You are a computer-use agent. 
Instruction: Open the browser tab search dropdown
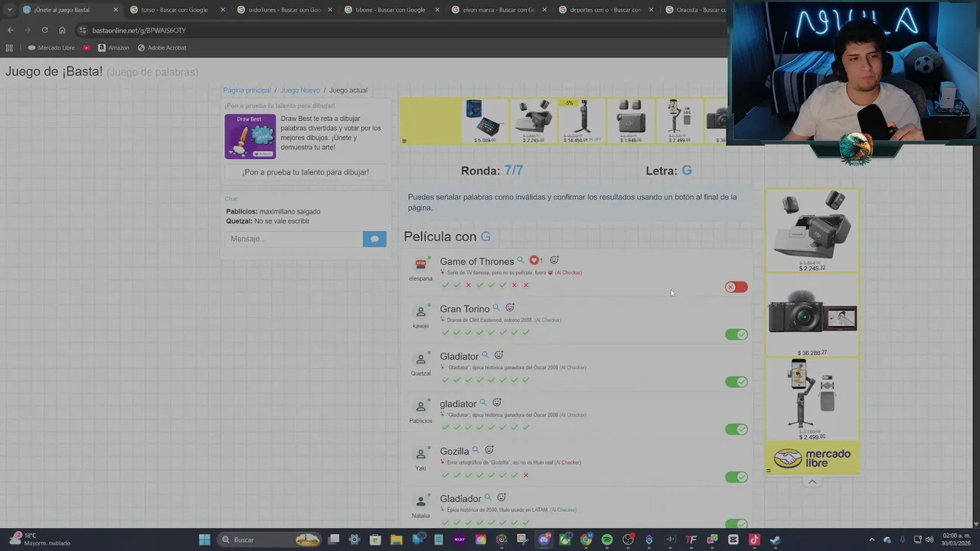9,10
